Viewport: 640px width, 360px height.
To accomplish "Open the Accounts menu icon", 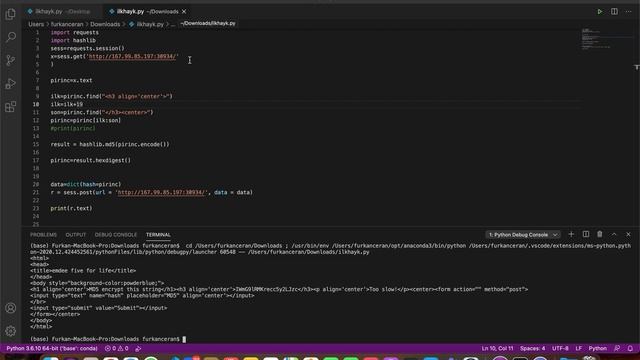I will tap(11, 308).
